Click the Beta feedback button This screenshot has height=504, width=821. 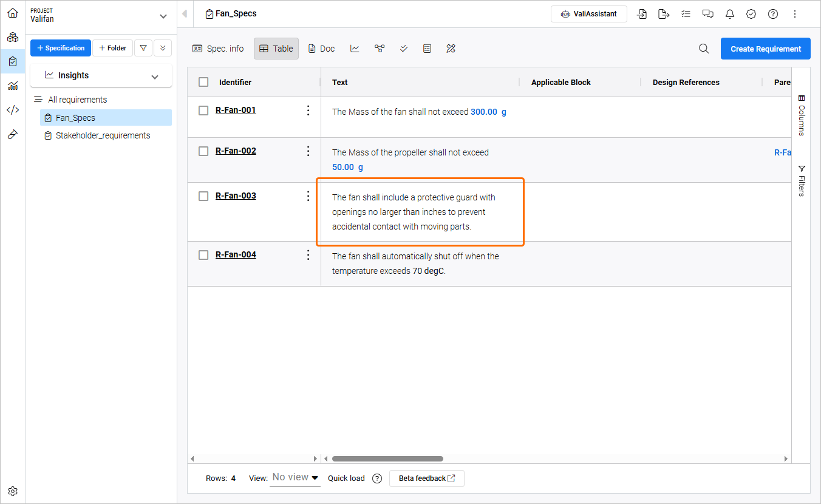pos(427,478)
